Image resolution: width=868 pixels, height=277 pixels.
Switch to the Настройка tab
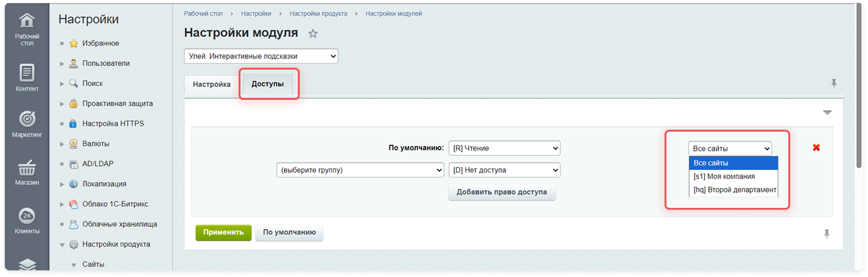point(212,84)
